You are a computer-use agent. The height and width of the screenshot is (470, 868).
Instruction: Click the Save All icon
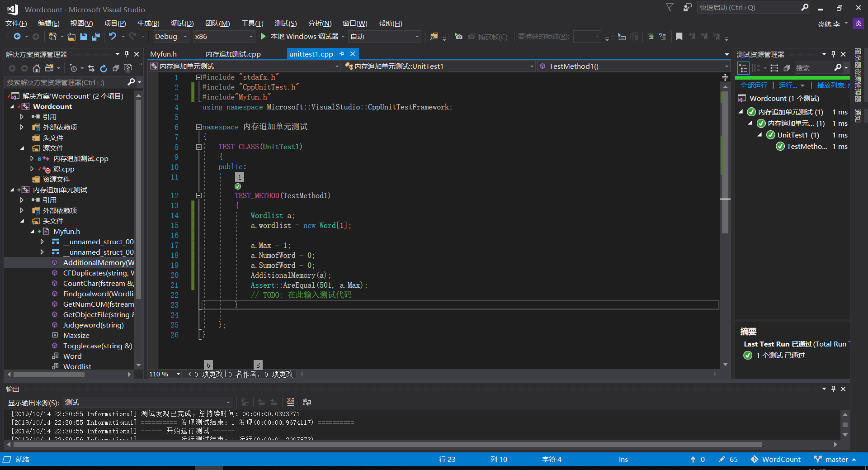pos(95,37)
